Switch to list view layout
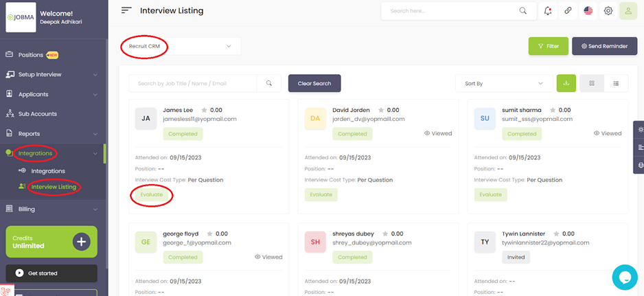The width and height of the screenshot is (644, 296). 616,83
